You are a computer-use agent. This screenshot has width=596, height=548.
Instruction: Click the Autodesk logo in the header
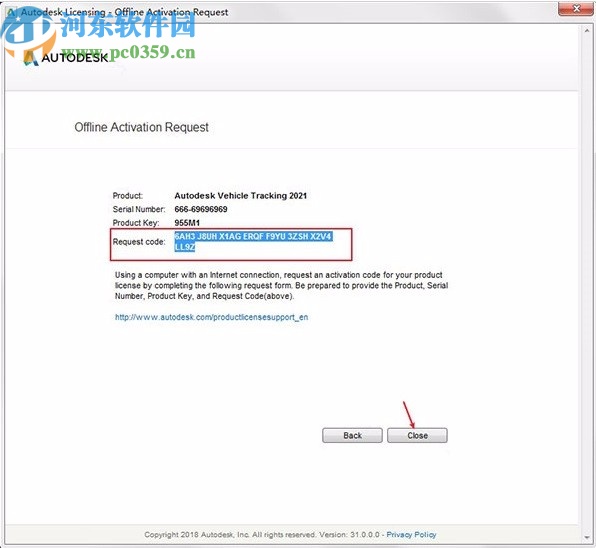65,57
